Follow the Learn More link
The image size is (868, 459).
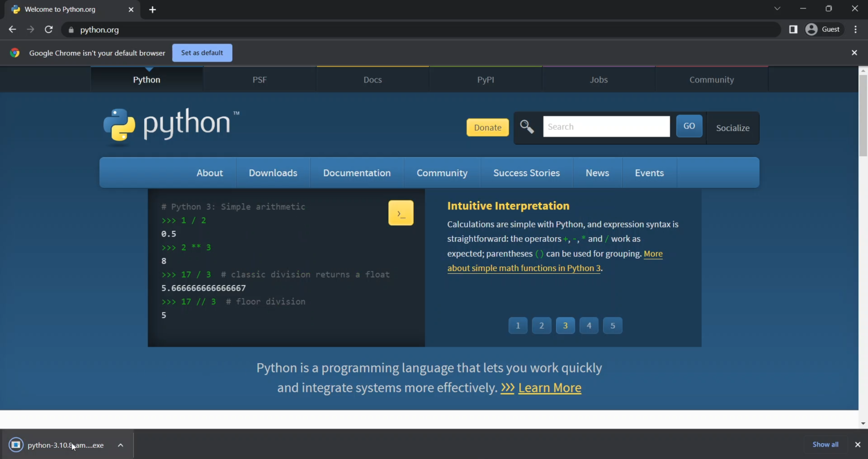[x=549, y=388]
